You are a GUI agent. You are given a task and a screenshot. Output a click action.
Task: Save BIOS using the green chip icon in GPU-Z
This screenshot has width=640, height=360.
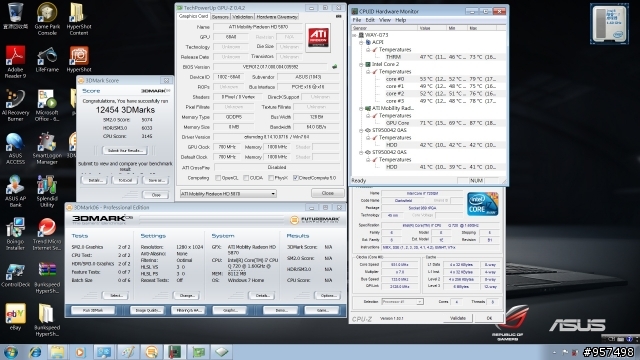pyautogui.click(x=335, y=67)
